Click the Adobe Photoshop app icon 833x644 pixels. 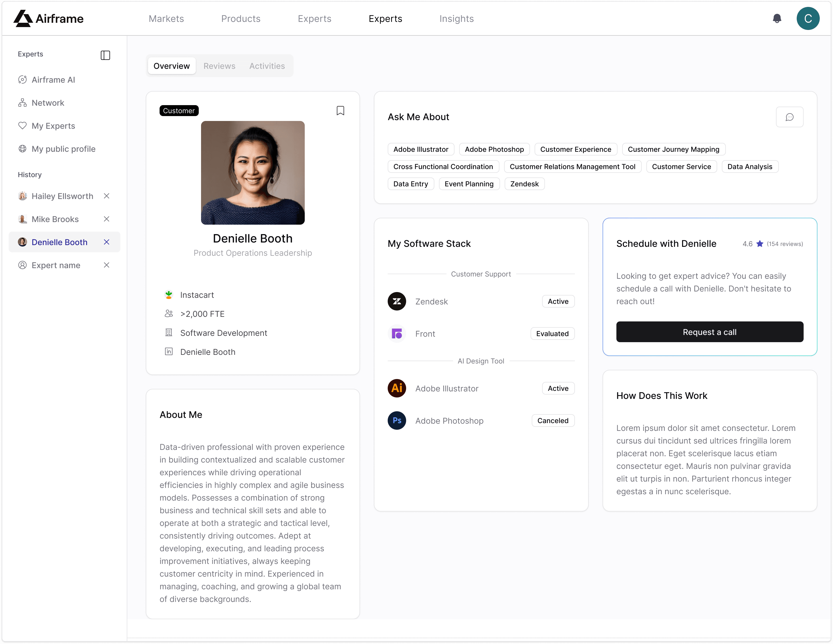tap(397, 421)
